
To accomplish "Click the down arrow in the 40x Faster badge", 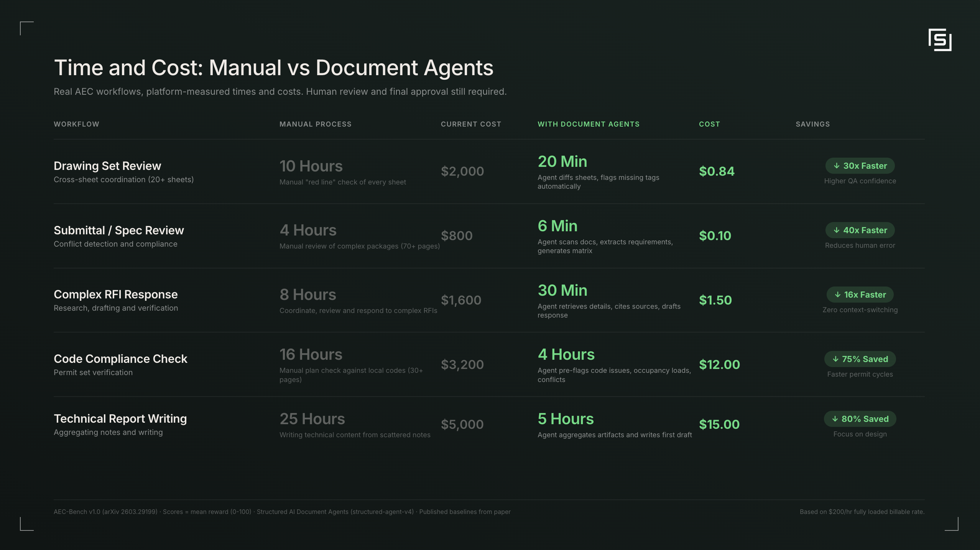I will tap(837, 230).
